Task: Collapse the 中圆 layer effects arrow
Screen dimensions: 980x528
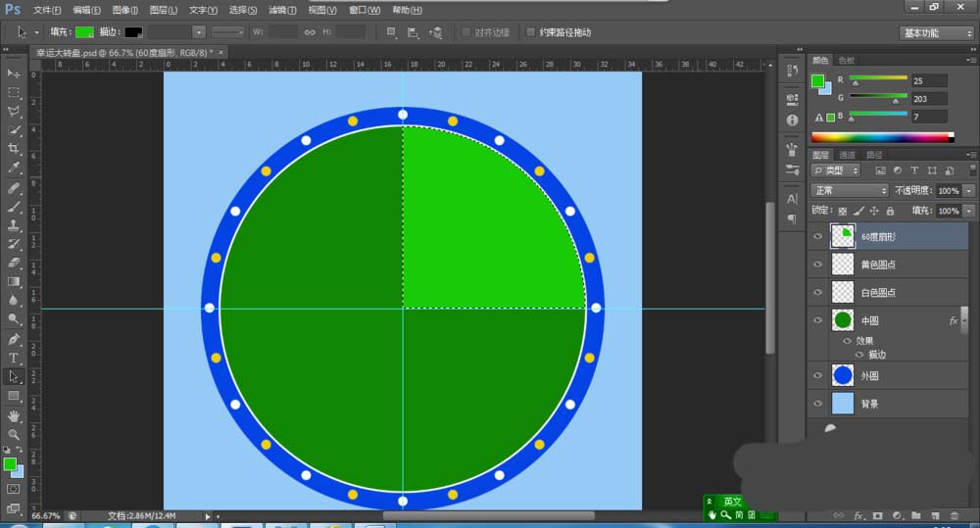Action: pos(963,320)
